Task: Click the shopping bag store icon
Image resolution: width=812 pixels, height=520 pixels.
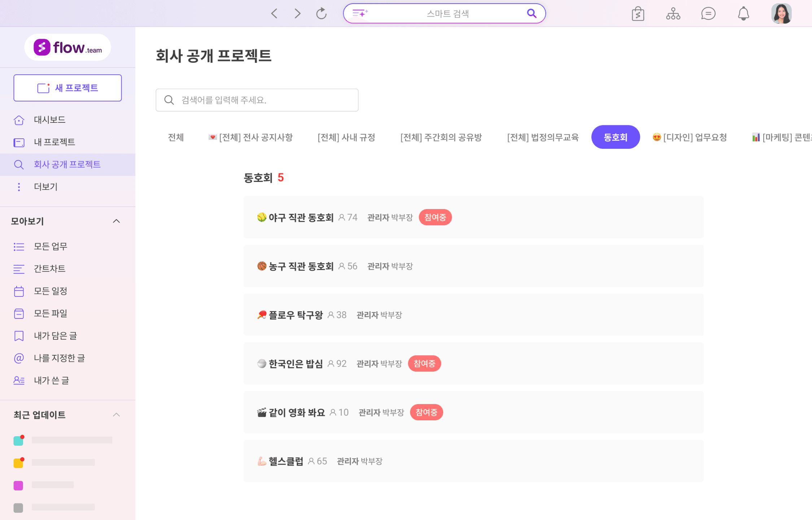Action: 638,14
